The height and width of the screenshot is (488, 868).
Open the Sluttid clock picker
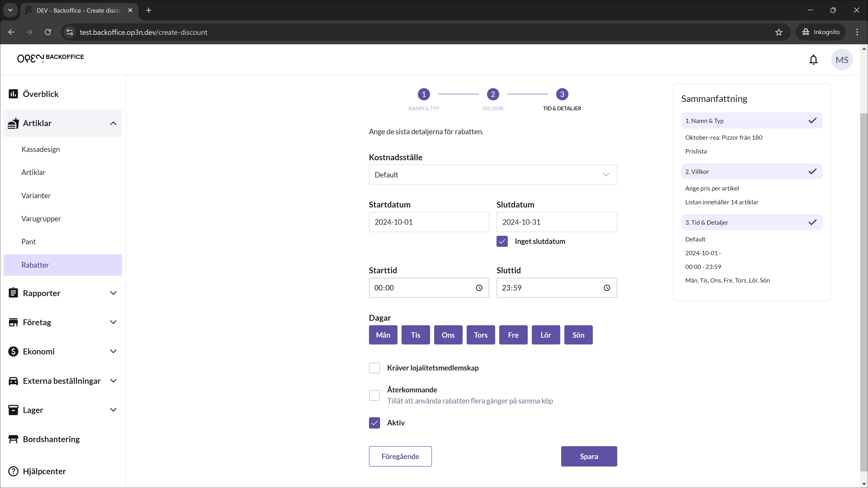tap(607, 288)
